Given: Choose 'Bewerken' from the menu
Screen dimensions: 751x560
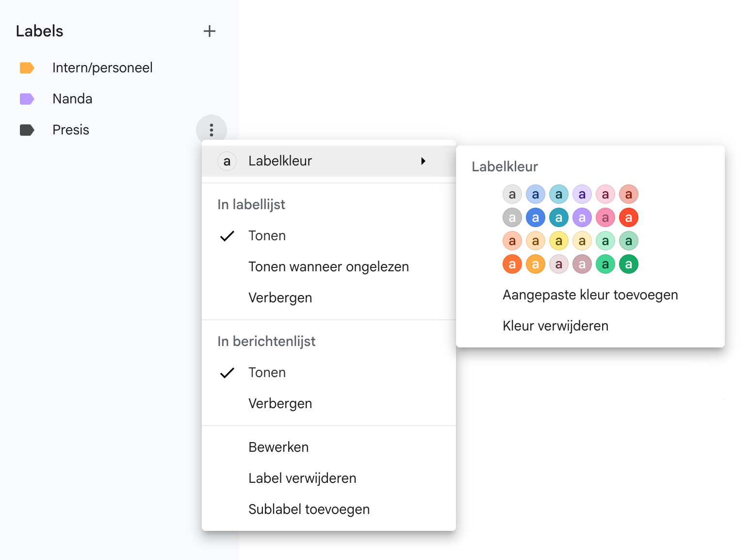Looking at the screenshot, I should click(278, 447).
